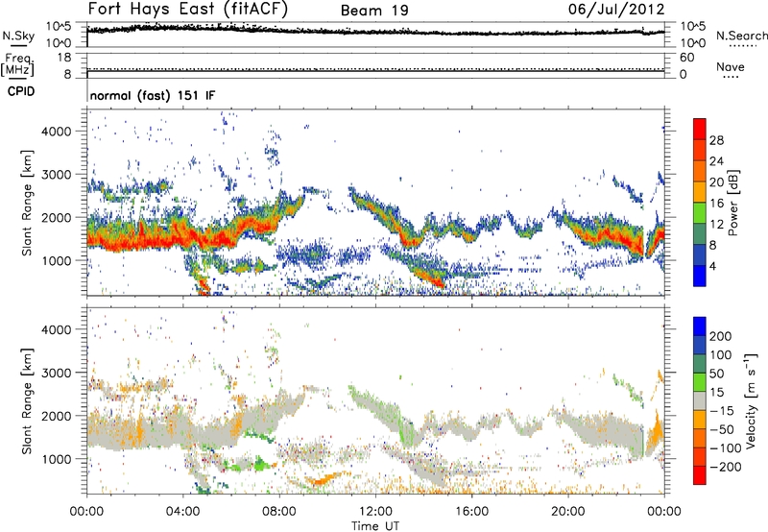Image resolution: width=768 pixels, height=532 pixels.
Task: Select the Beam 19 label
Action: pos(374,11)
